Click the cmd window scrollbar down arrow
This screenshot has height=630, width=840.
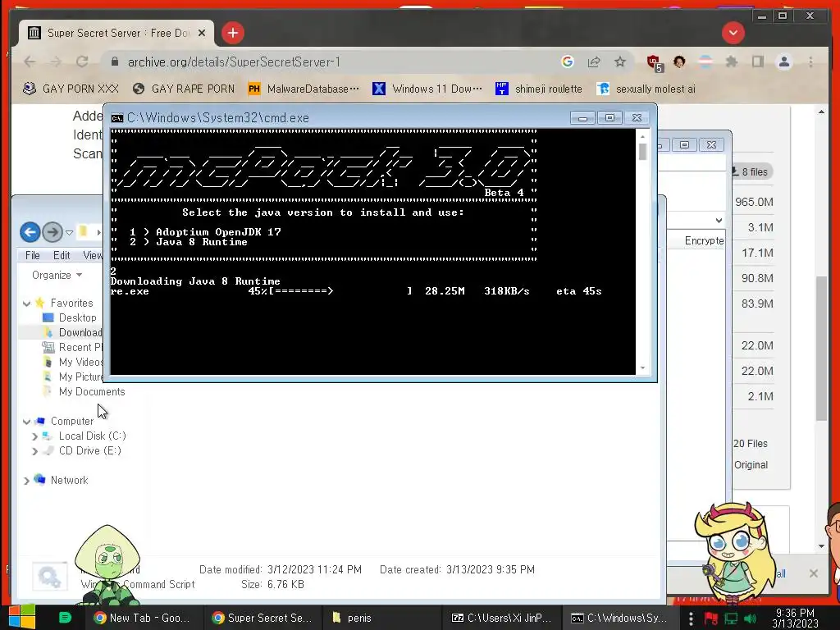(x=642, y=368)
